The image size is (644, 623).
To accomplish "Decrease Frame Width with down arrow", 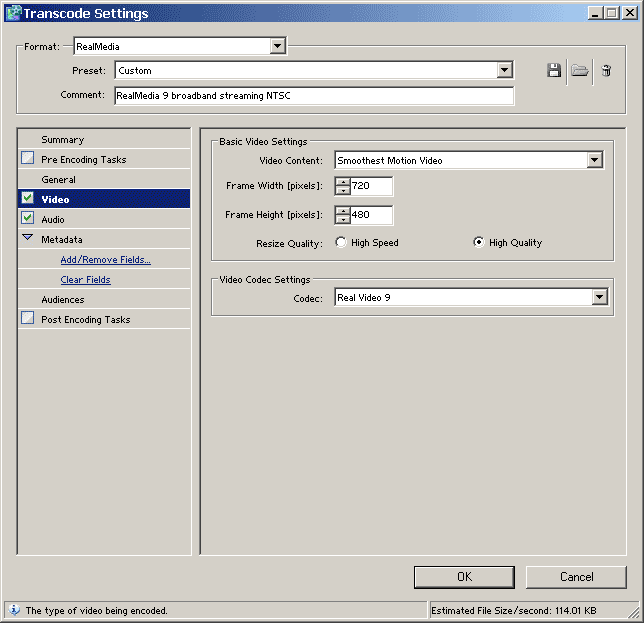I will [x=343, y=190].
